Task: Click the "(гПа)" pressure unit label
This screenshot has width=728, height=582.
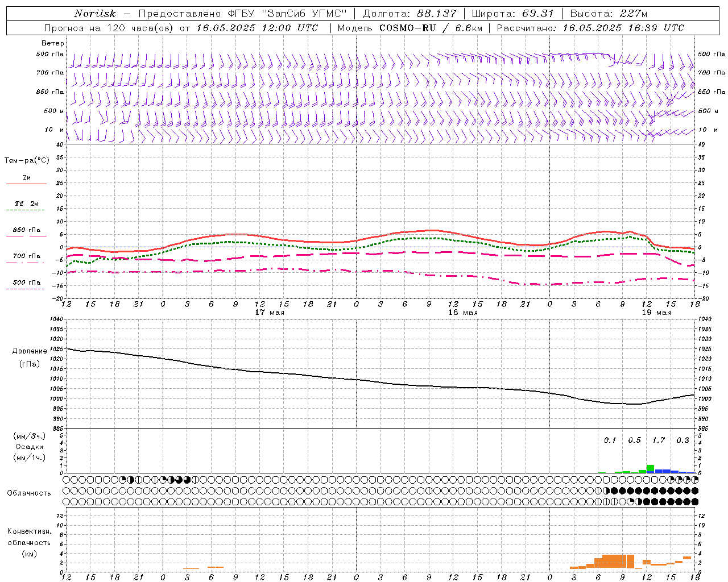Action: [x=30, y=364]
